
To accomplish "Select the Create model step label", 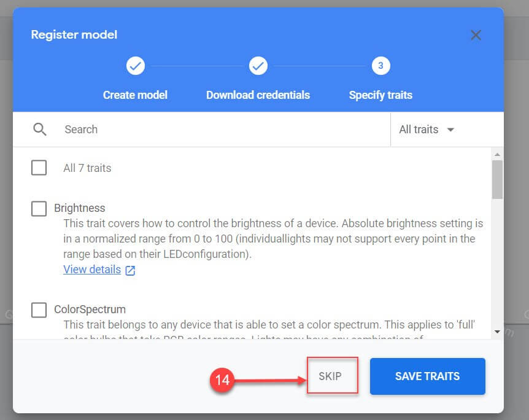I will (135, 95).
